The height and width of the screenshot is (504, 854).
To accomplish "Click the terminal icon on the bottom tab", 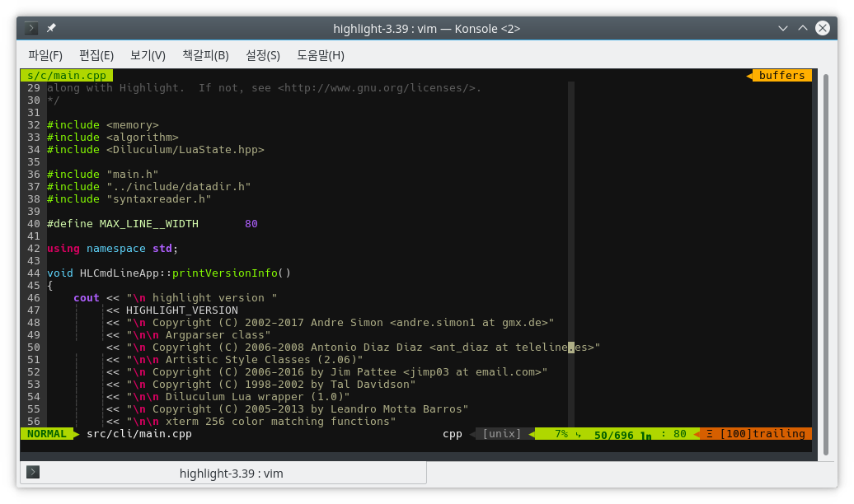I will click(x=33, y=472).
